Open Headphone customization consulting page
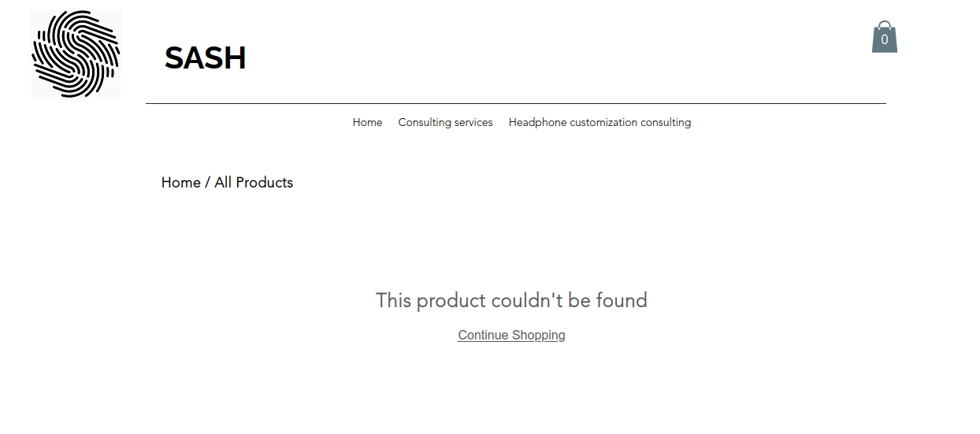This screenshot has height=434, width=980. [600, 123]
